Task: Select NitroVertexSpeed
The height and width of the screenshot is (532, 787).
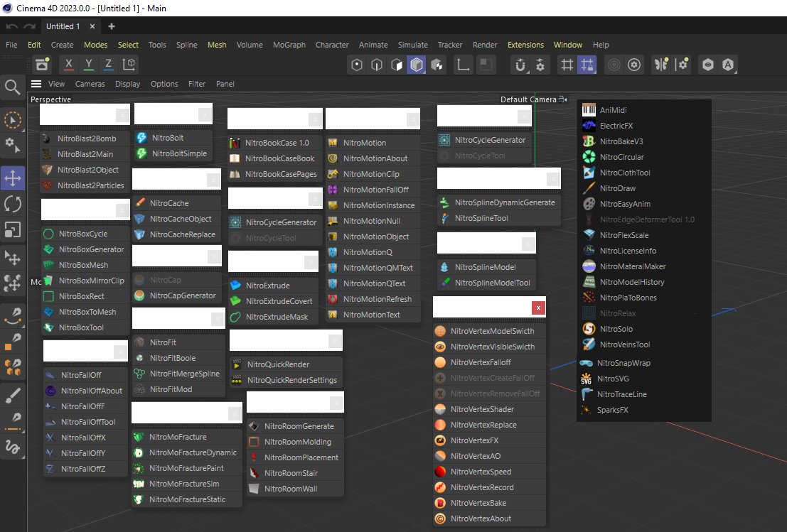Action: [x=489, y=472]
